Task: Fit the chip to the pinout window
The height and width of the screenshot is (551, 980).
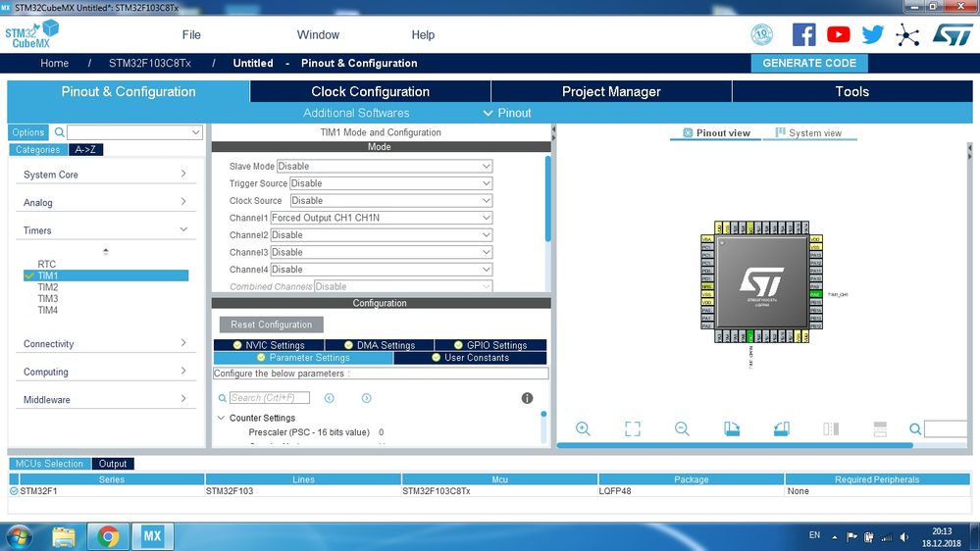Action: tap(633, 428)
